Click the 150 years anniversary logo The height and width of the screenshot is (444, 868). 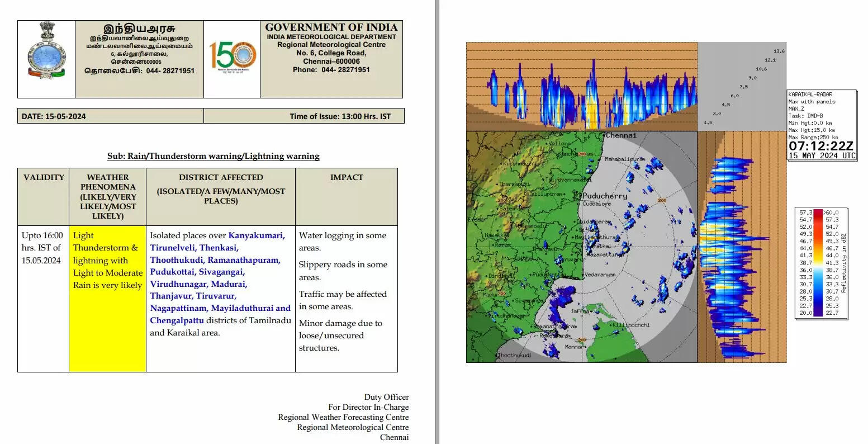[x=232, y=56]
